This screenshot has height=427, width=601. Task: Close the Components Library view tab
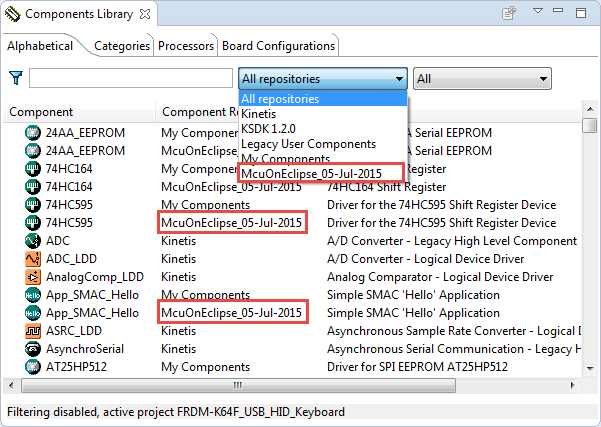tap(147, 15)
